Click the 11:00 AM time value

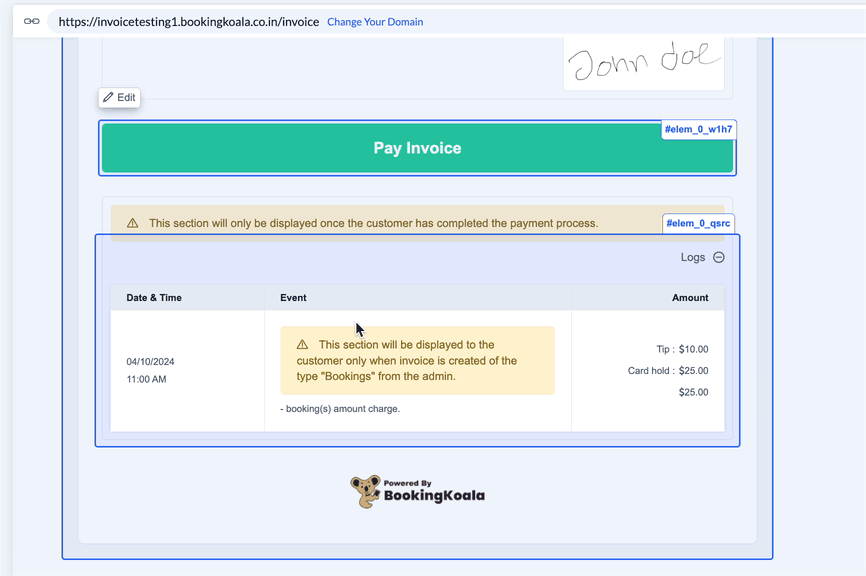tap(146, 379)
